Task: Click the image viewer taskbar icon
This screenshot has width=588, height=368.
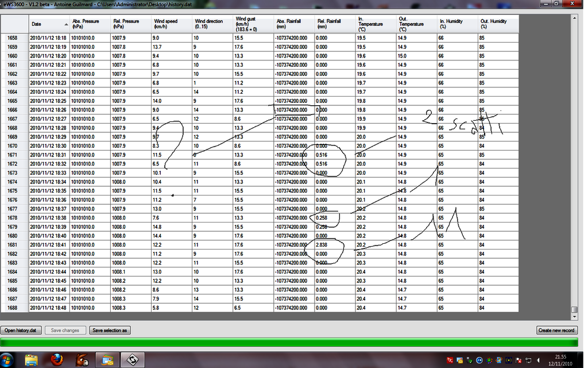Action: coord(107,361)
